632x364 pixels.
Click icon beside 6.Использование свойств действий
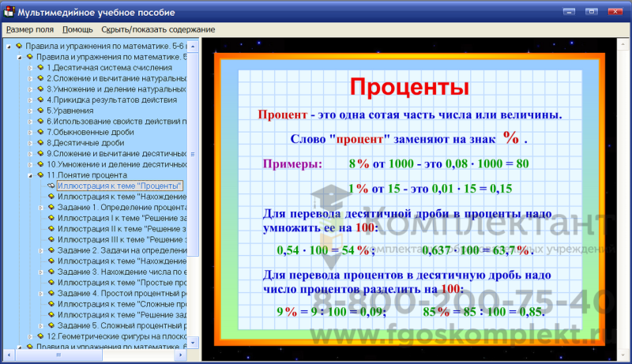tap(40, 121)
